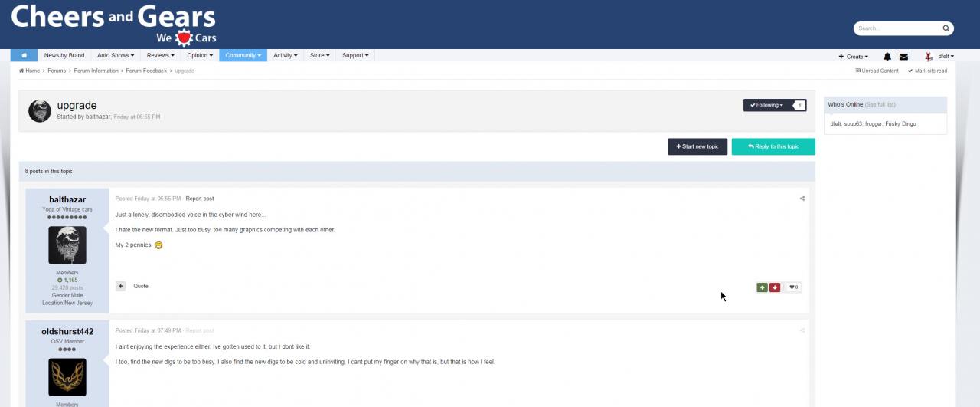Open the Reviews menu

coord(160,56)
